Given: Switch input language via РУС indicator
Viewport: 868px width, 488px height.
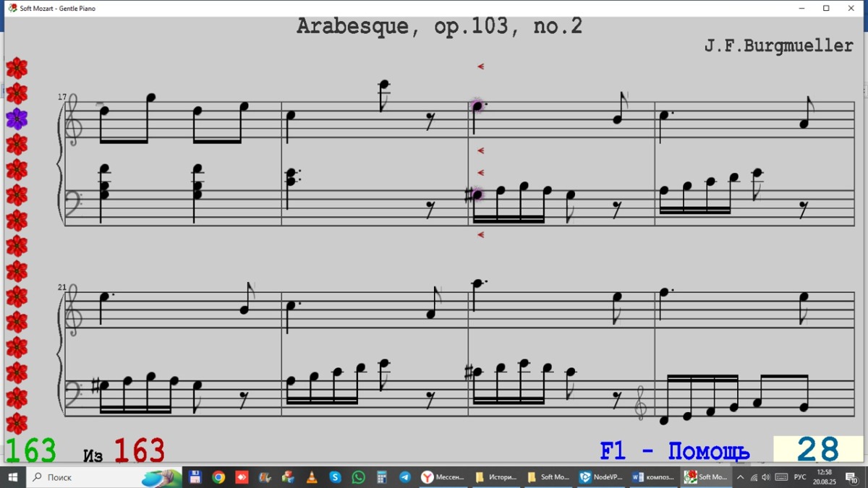Looking at the screenshot, I should click(x=800, y=477).
